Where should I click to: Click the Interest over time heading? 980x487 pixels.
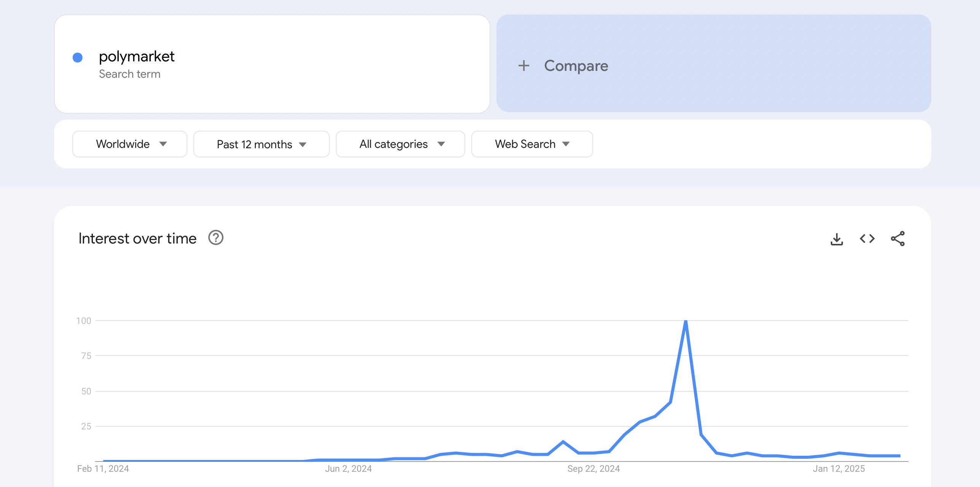(x=137, y=239)
